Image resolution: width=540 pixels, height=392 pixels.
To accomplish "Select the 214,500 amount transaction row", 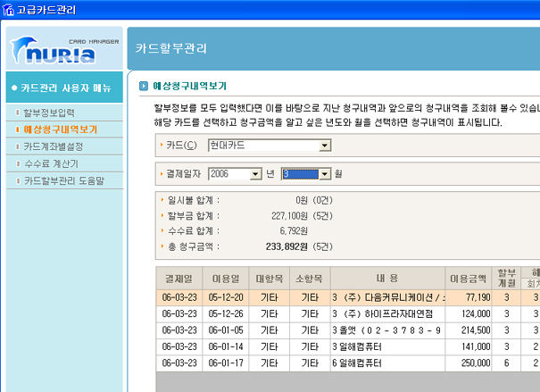I will (386, 330).
